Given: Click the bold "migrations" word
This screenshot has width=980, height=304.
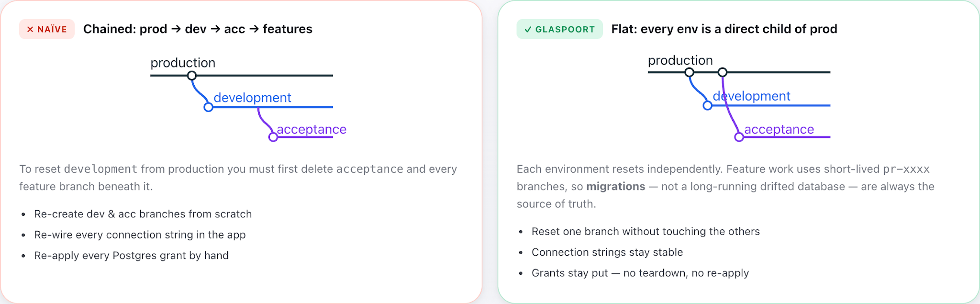Looking at the screenshot, I should [x=616, y=186].
